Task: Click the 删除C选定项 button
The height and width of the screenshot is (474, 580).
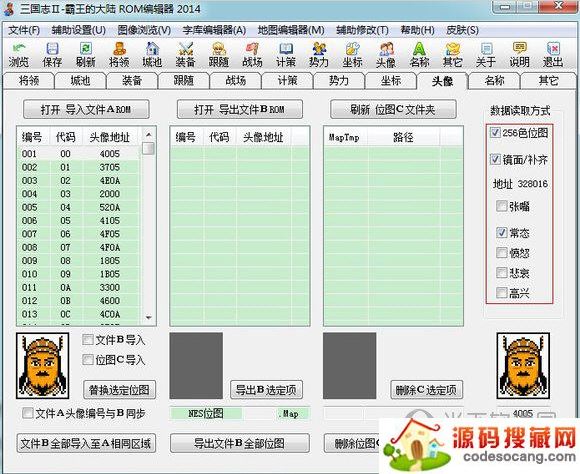Action: tap(426, 390)
